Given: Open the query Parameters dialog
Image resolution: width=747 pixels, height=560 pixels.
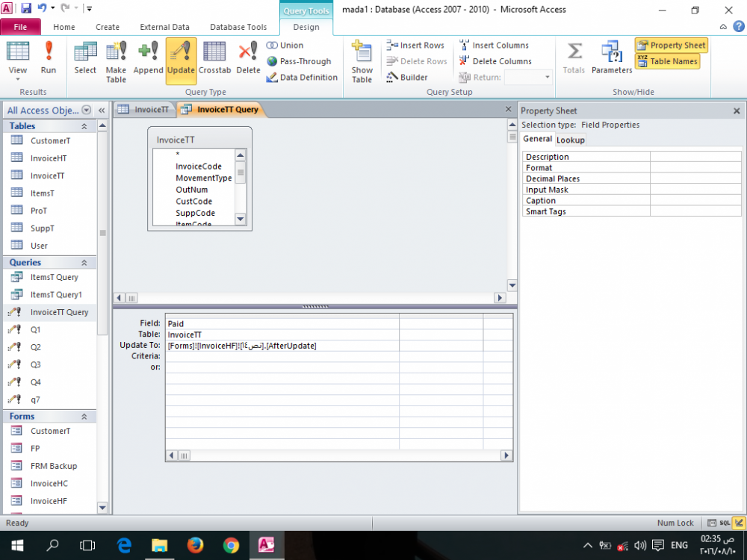Looking at the screenshot, I should [612, 57].
